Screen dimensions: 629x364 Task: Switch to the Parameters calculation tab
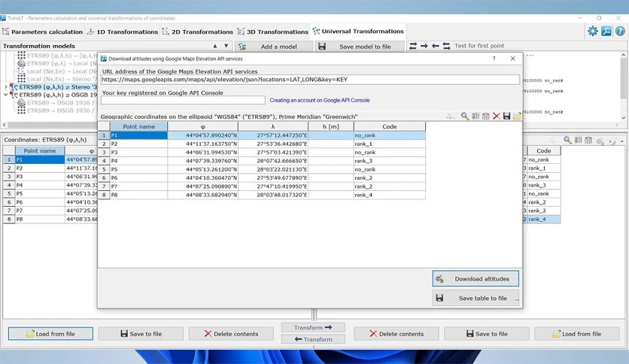click(x=42, y=32)
